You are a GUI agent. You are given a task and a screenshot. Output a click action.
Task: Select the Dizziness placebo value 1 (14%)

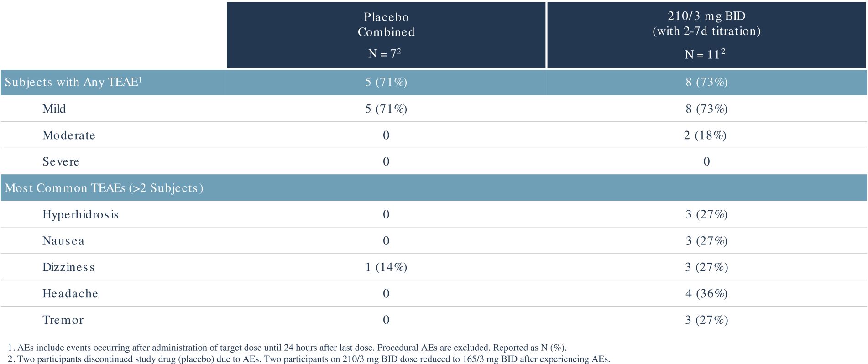pos(386,267)
